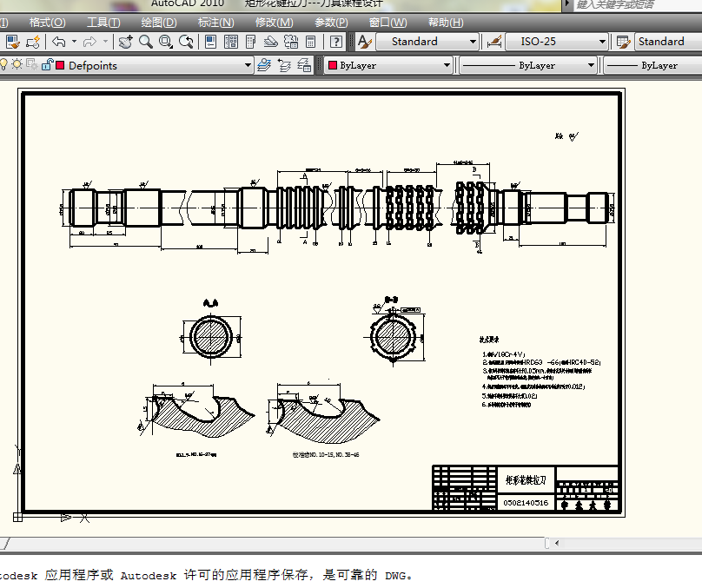Open the redo history dropdown arrow

click(x=106, y=42)
